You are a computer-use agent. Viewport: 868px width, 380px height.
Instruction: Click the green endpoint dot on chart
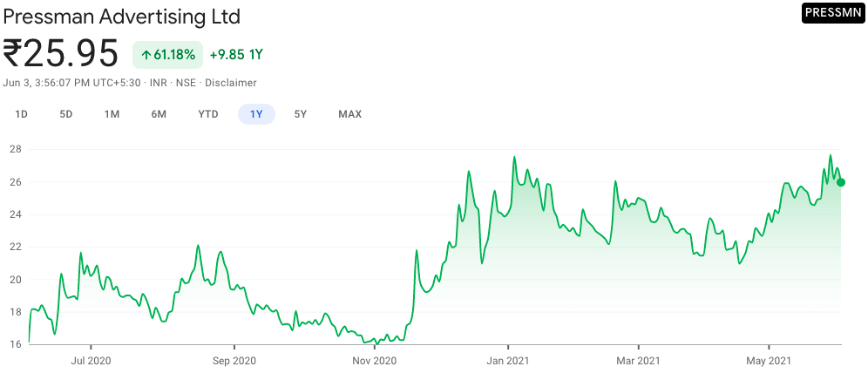841,182
